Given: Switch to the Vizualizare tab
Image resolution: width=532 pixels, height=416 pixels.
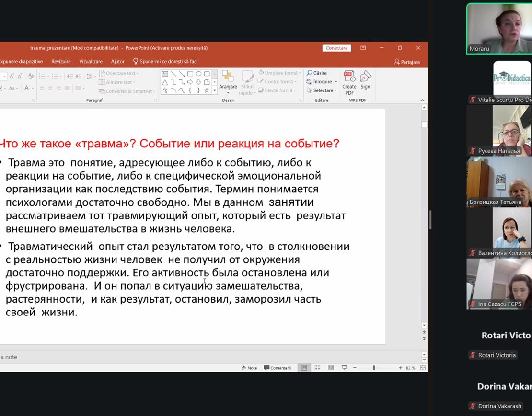Looking at the screenshot, I should [91, 61].
